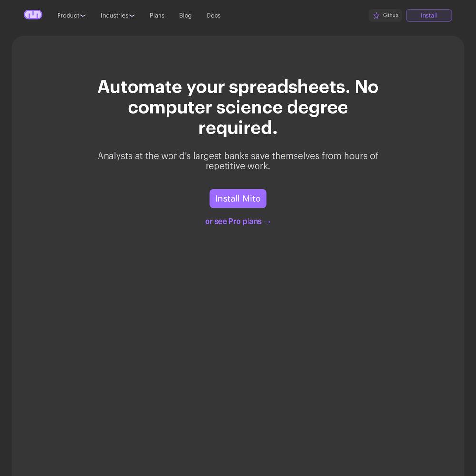Image resolution: width=476 pixels, height=476 pixels.
Task: Expand the Industries dropdown menu
Action: (x=118, y=16)
